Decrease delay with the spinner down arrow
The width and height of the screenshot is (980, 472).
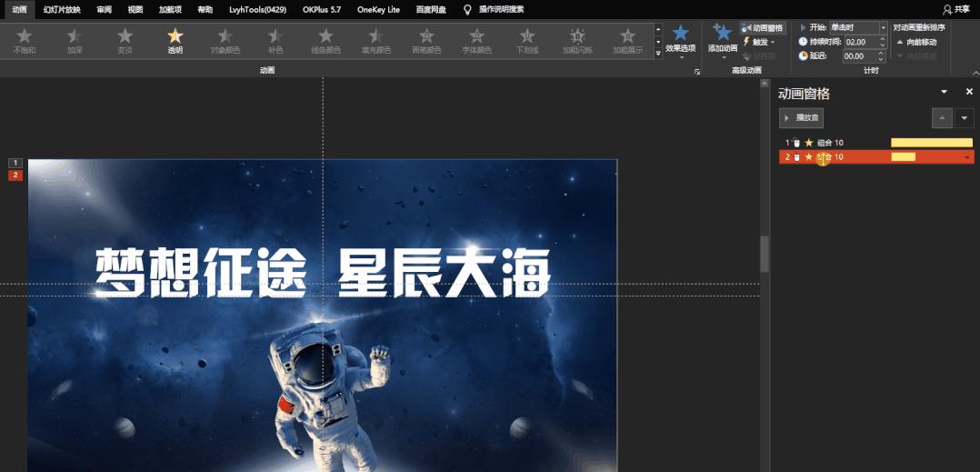point(883,59)
